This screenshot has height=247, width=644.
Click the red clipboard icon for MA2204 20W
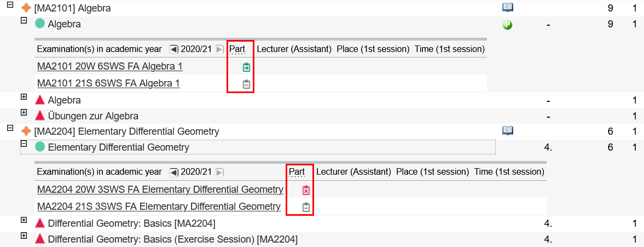(x=306, y=190)
